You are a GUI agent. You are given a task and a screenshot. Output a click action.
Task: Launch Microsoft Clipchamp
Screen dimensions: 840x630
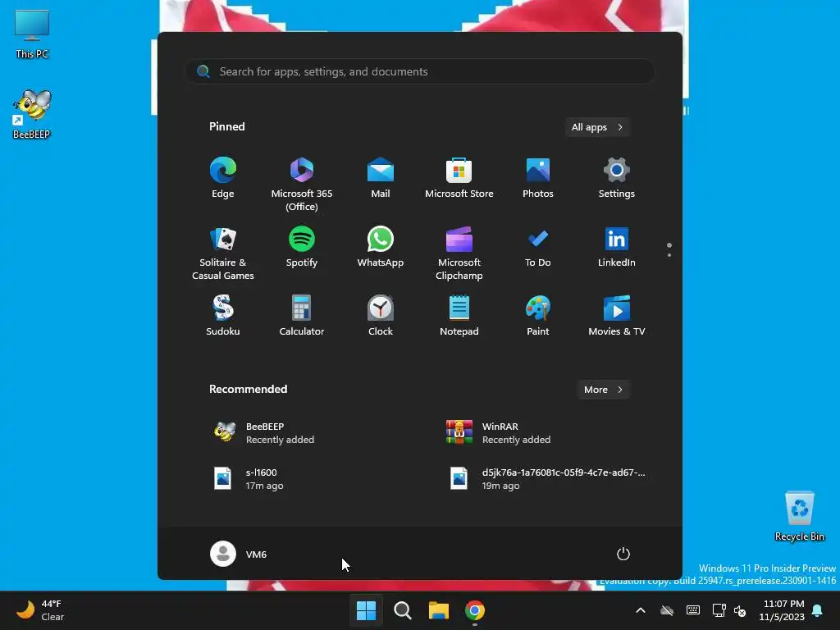coord(459,253)
